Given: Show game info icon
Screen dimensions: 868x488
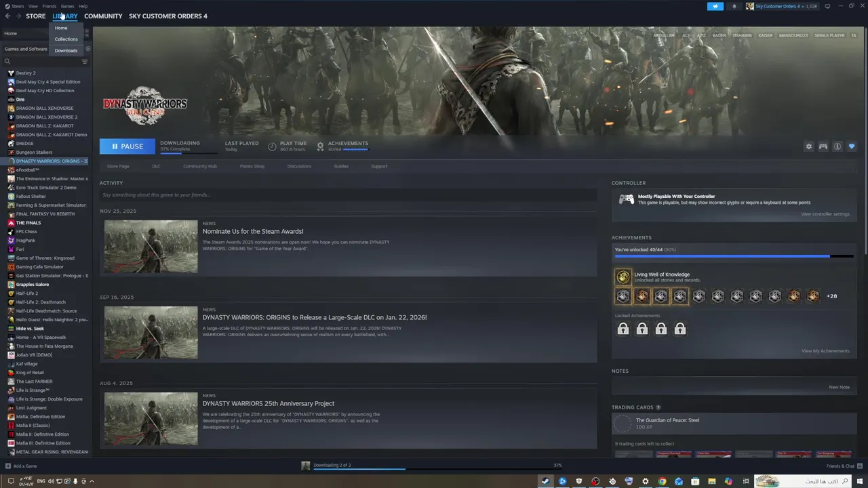Looking at the screenshot, I should click(x=837, y=146).
